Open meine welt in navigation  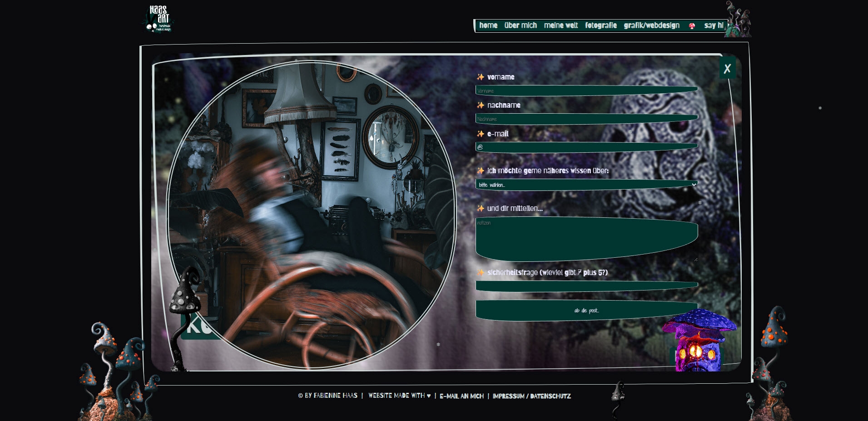pyautogui.click(x=561, y=25)
